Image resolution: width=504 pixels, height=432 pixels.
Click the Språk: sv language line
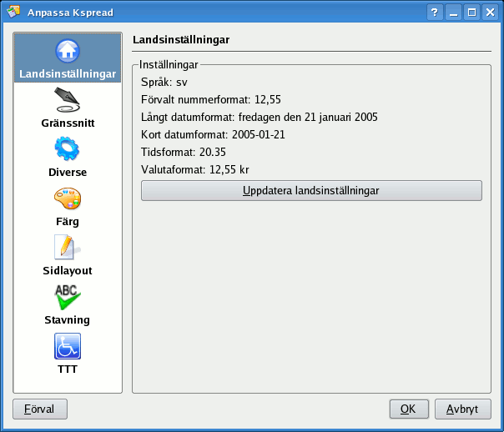pos(164,82)
